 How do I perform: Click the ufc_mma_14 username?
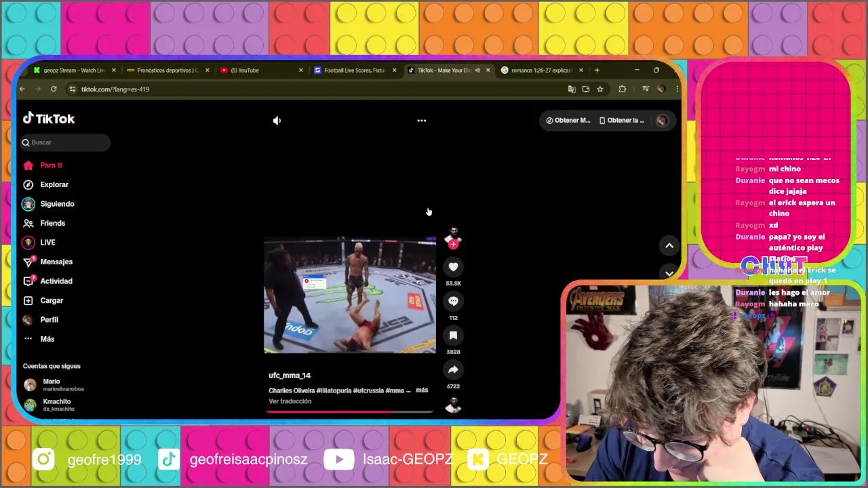pyautogui.click(x=290, y=375)
